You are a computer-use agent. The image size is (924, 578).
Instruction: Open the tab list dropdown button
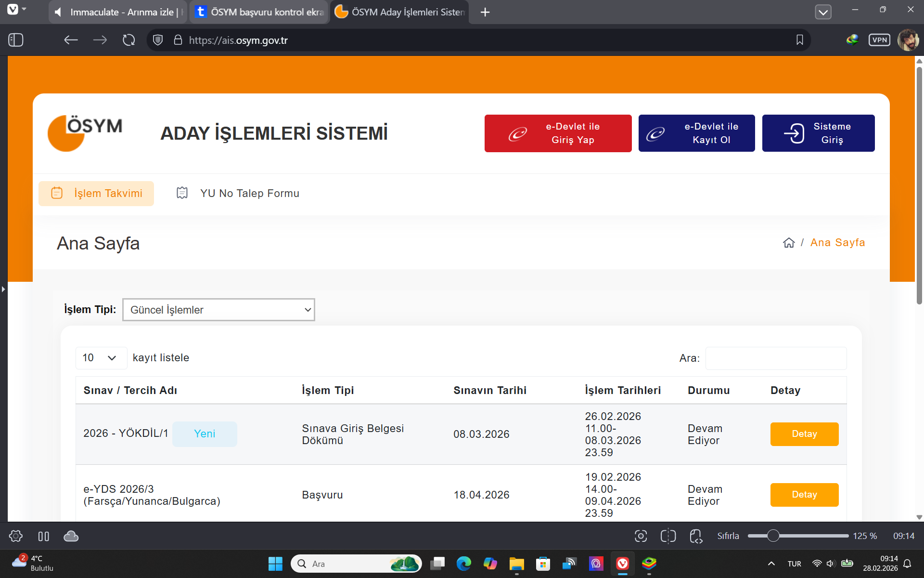tap(823, 12)
